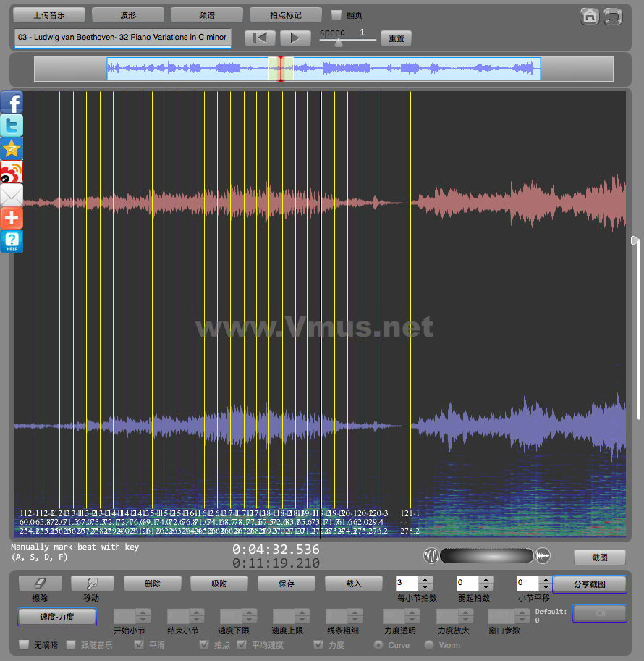The height and width of the screenshot is (661, 644).
Task: Click the red playhead in the overview waveform
Action: coord(281,69)
